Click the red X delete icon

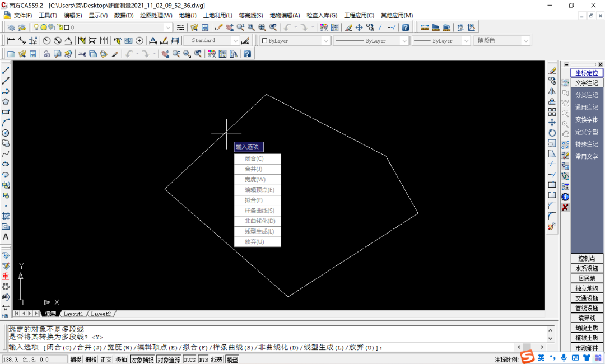565,207
